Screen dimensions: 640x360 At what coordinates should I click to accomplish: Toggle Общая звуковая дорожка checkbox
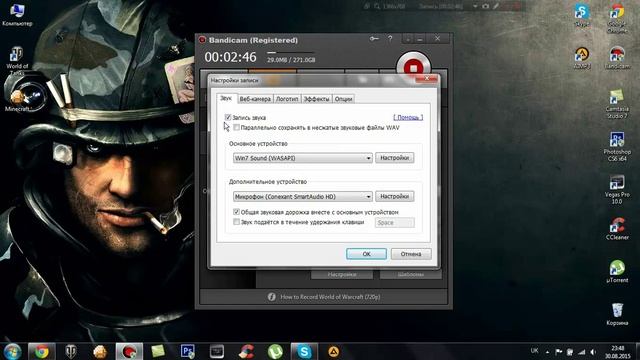click(236, 212)
